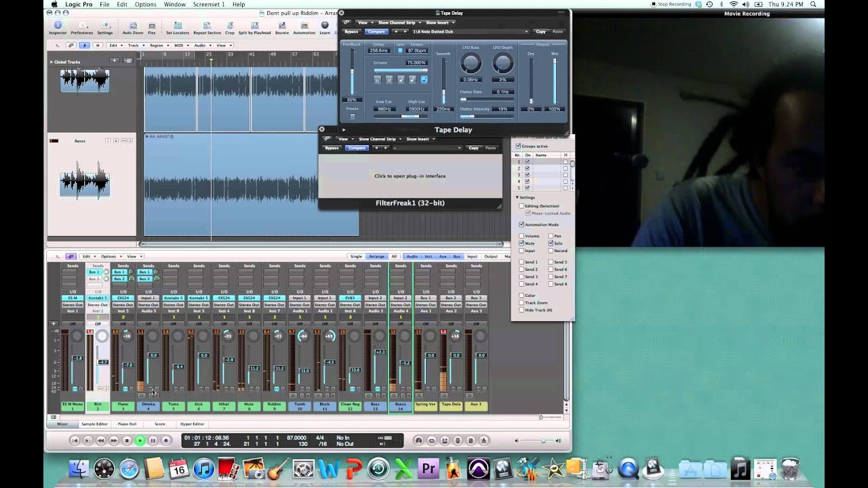The height and width of the screenshot is (488, 868).
Task: Open Tape Delay Show Channel Strip dropdown
Action: click(399, 22)
